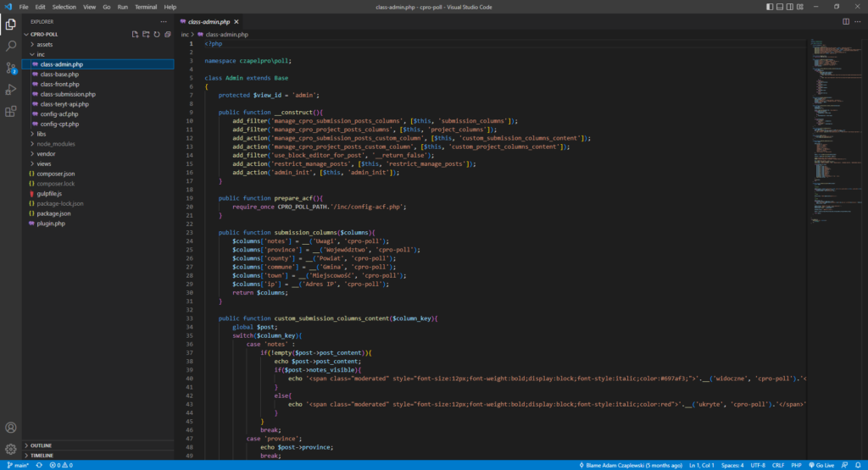
Task: Toggle the secondary side bar layout icon
Action: click(790, 7)
